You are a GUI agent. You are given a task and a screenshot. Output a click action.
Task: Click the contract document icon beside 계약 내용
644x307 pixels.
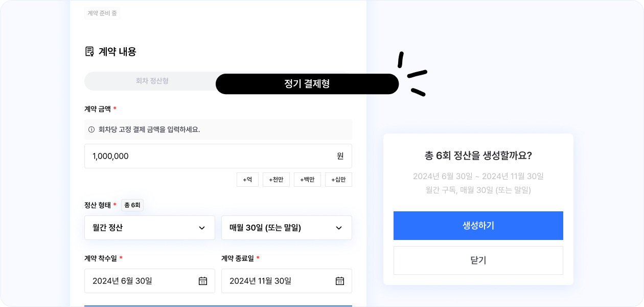(x=89, y=51)
